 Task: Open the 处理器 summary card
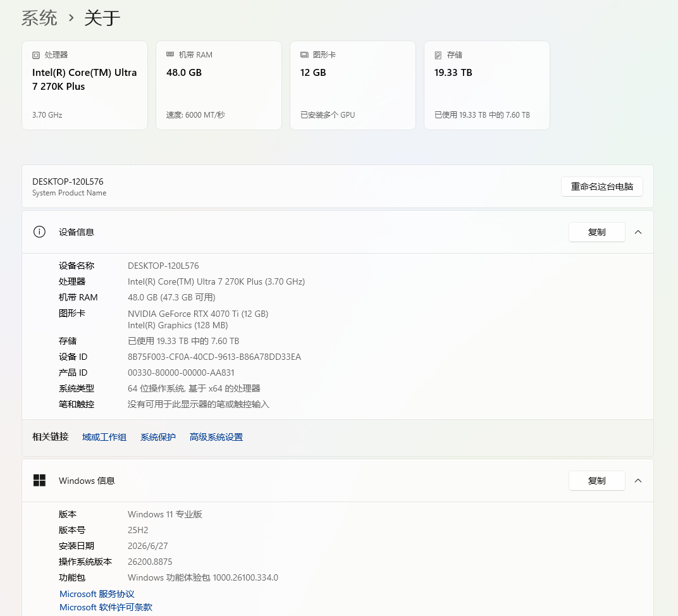(85, 85)
